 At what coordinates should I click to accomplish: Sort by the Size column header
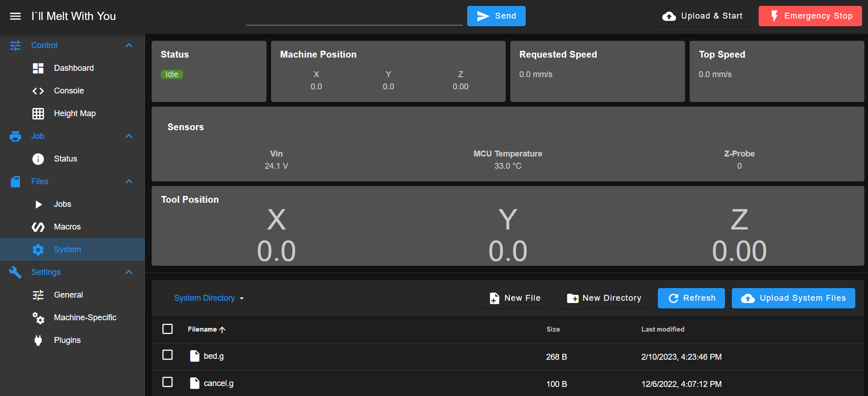(553, 329)
